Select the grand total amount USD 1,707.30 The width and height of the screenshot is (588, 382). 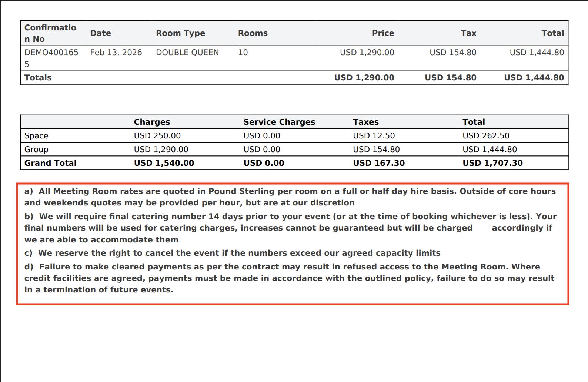pyautogui.click(x=492, y=163)
